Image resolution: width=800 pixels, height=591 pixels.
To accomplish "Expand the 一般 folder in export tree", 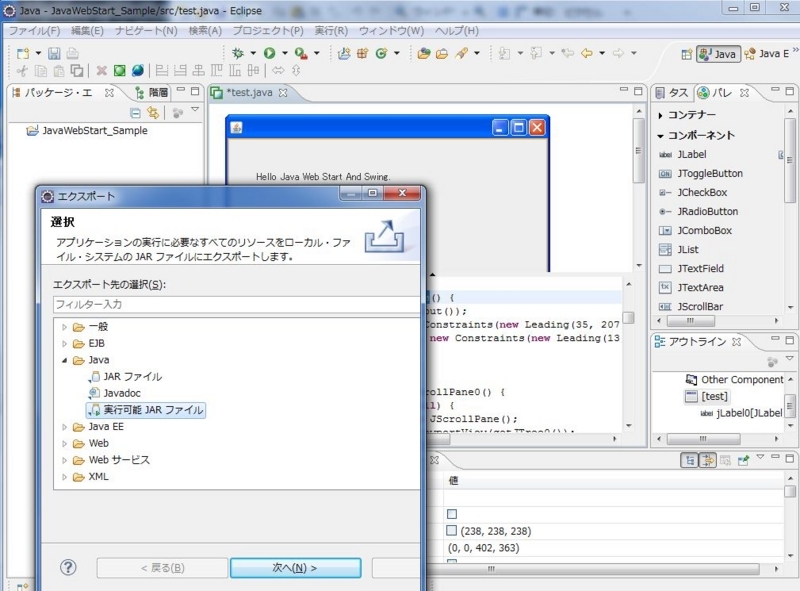I will pos(64,327).
